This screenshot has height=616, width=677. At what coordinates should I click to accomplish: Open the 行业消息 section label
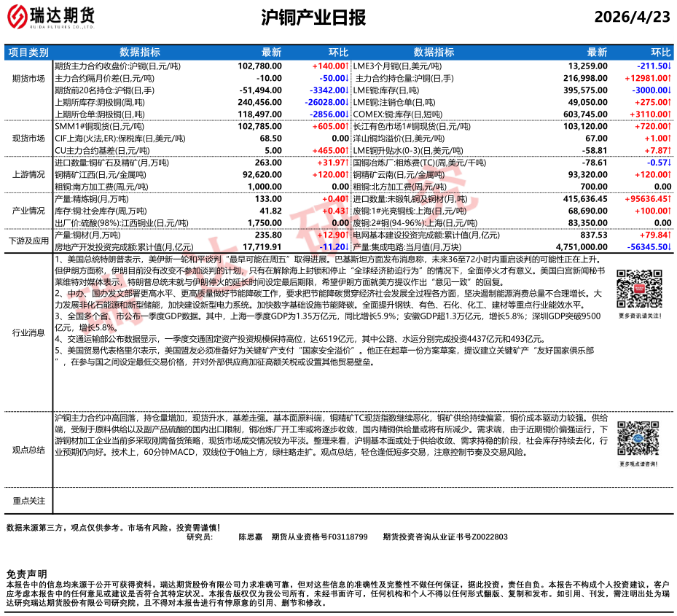coord(28,332)
